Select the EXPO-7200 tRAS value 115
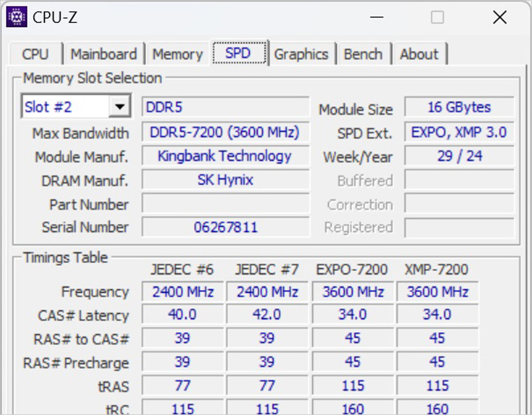Viewport: 532px width, 415px height. pos(353,385)
